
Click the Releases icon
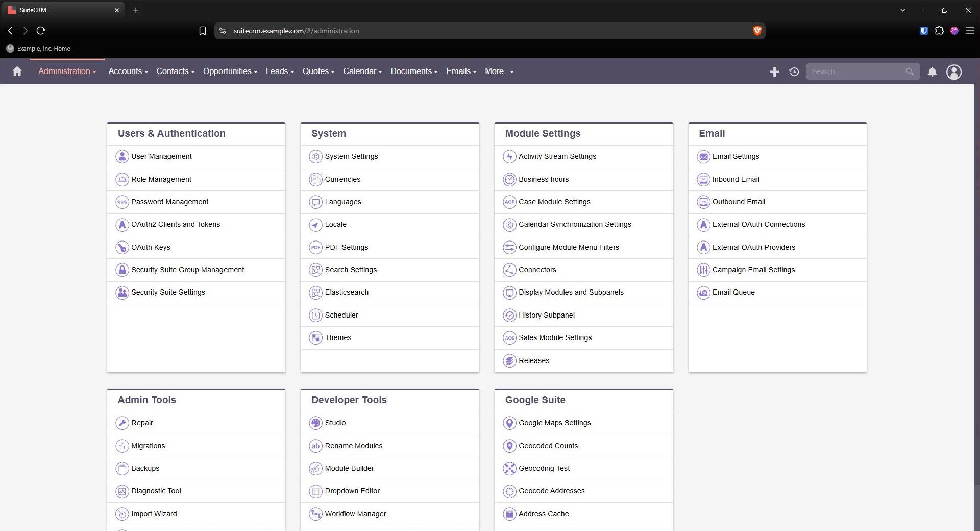tap(509, 361)
